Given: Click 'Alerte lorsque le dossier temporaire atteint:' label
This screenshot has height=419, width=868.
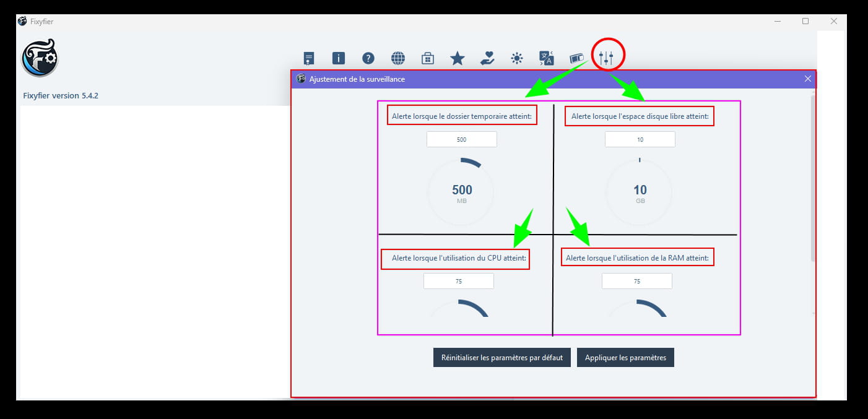Looking at the screenshot, I should pyautogui.click(x=462, y=116).
